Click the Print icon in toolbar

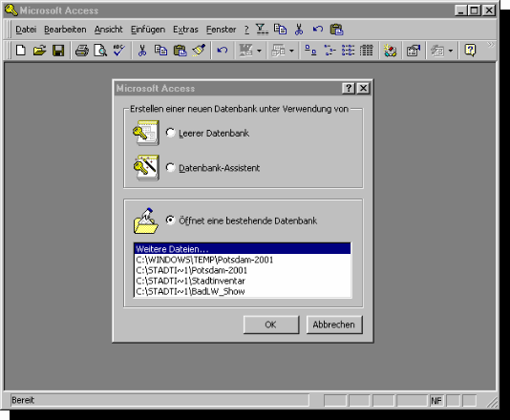[x=81, y=51]
